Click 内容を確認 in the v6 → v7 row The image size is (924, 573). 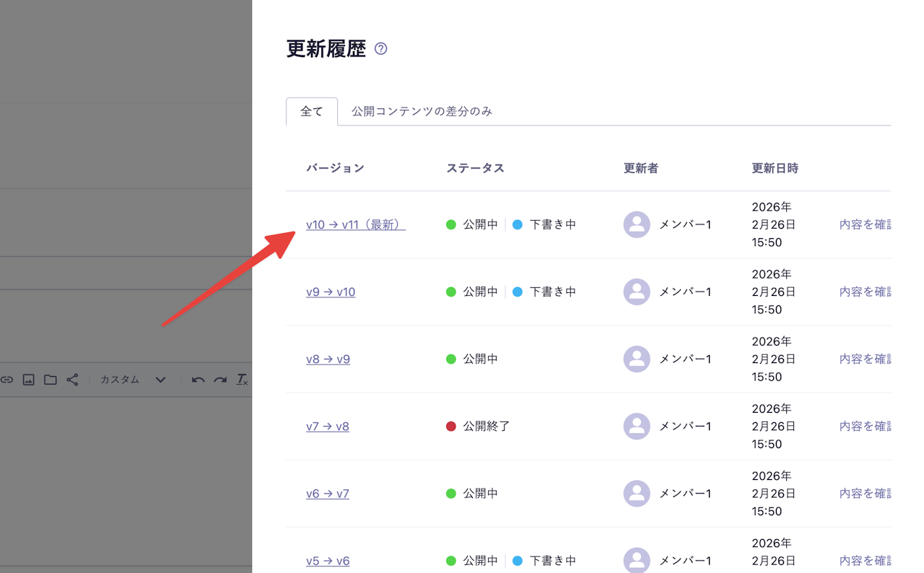(x=865, y=494)
